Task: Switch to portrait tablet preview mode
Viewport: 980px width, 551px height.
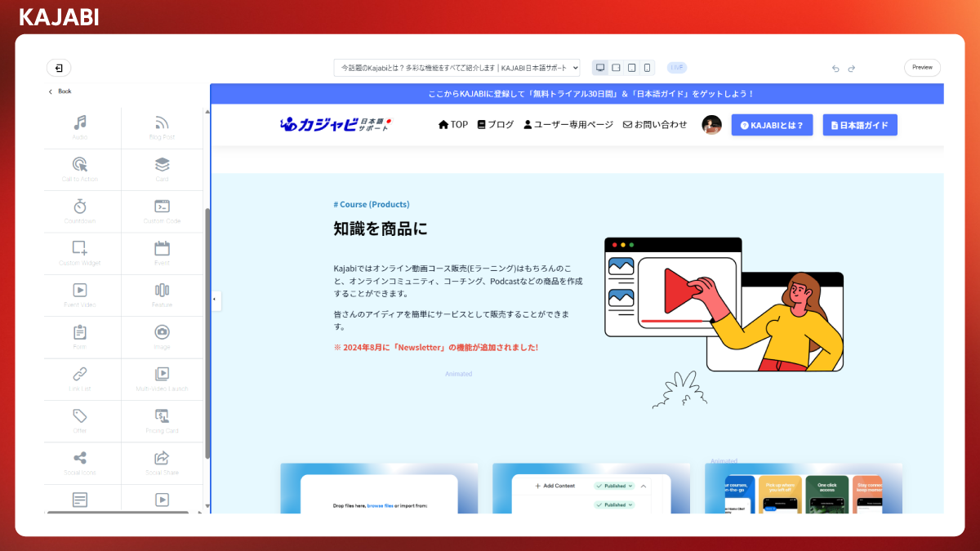Action: click(632, 68)
